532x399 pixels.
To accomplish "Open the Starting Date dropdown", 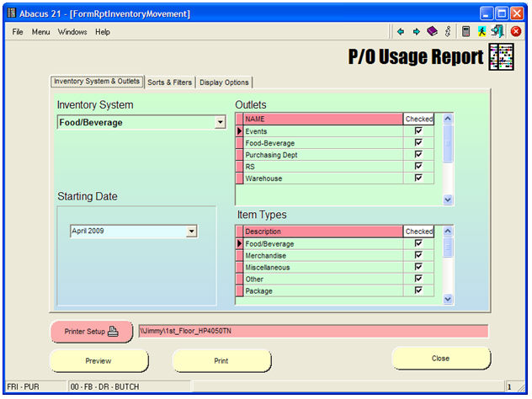I will [x=191, y=231].
